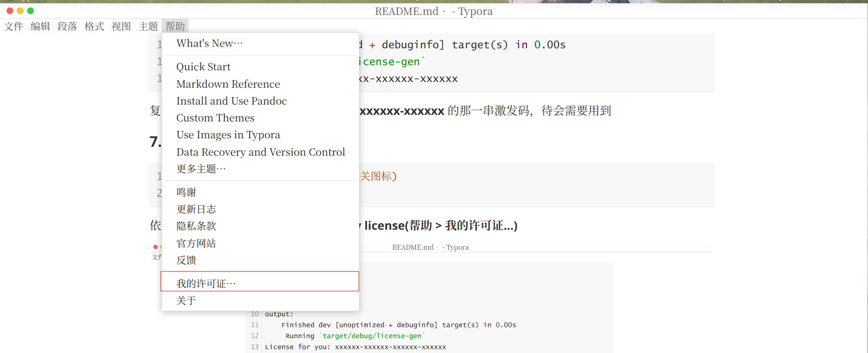Visit 官方网站 from the help menu
Viewport: 868px width, 353px height.
point(196,243)
